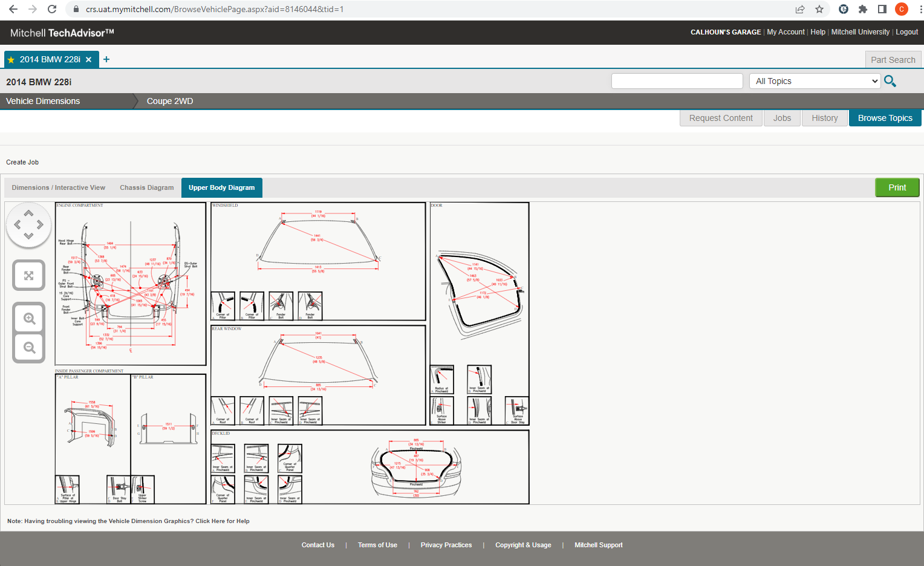Open Contact Us footer link

click(318, 545)
